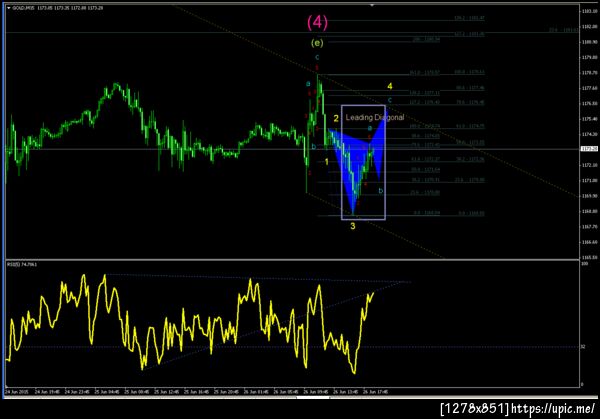Click the RSI(5) indicator label
The height and width of the screenshot is (419, 600).
click(22, 264)
